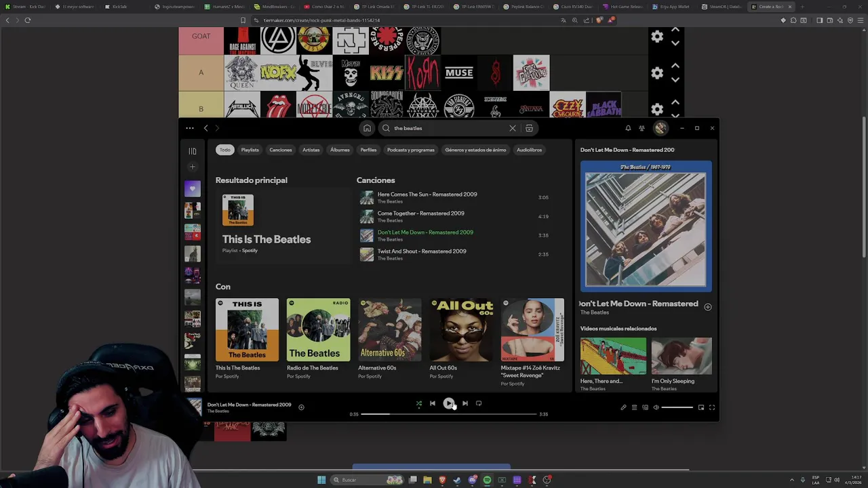
Task: Open A tier row settings gear
Action: [657, 73]
